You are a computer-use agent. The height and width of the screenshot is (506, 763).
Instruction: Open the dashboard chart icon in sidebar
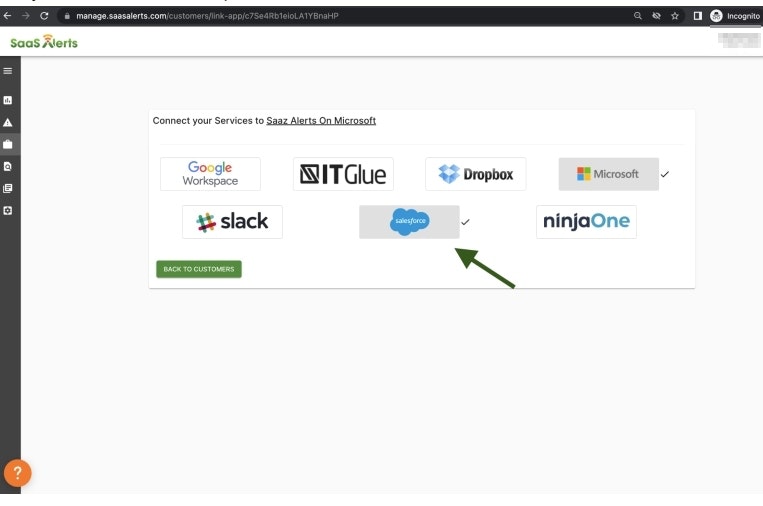(8, 100)
